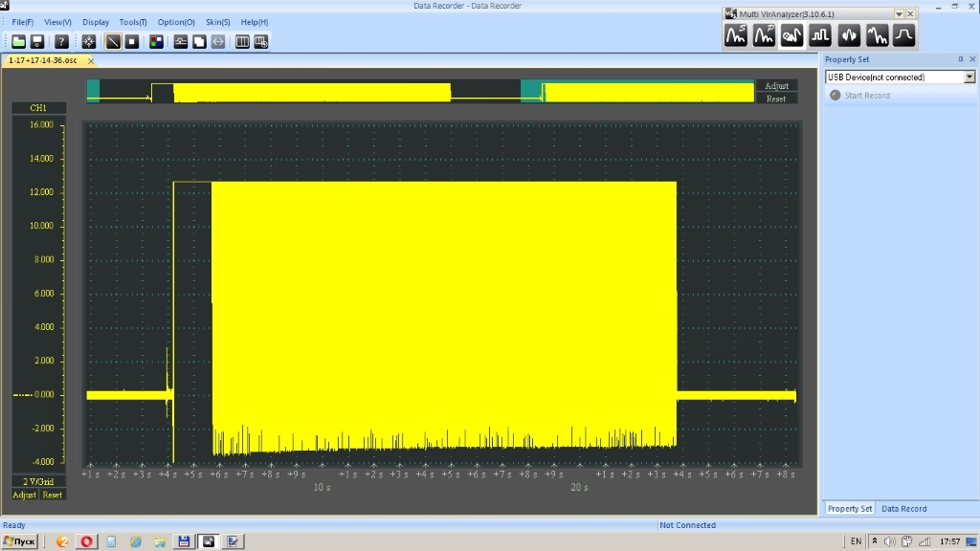Click the bandpass curve analyzer icon
The width and height of the screenshot is (980, 551).
[x=904, y=36]
